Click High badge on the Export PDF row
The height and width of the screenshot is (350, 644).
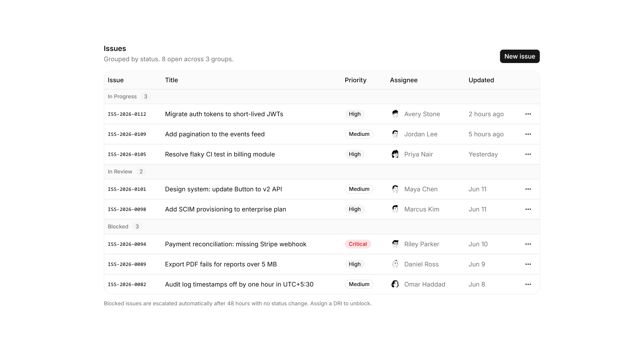click(354, 264)
